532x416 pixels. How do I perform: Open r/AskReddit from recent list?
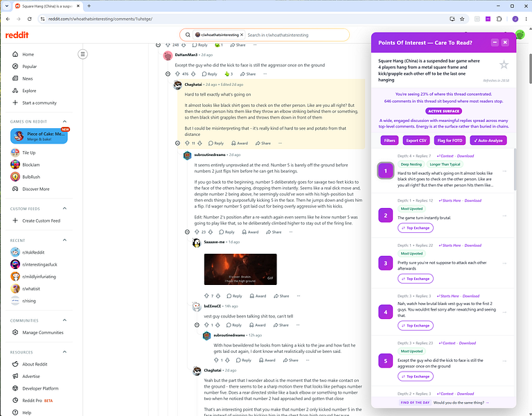(x=33, y=252)
